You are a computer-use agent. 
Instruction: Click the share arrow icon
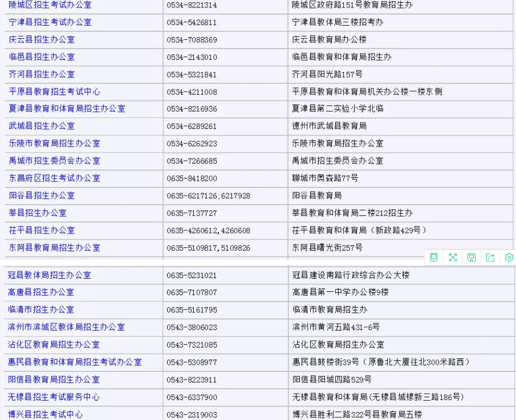click(x=490, y=258)
